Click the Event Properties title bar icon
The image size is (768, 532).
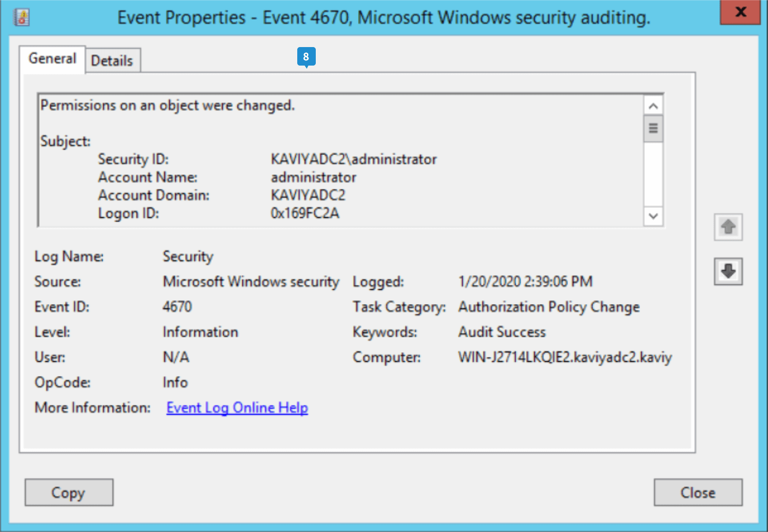[x=22, y=17]
